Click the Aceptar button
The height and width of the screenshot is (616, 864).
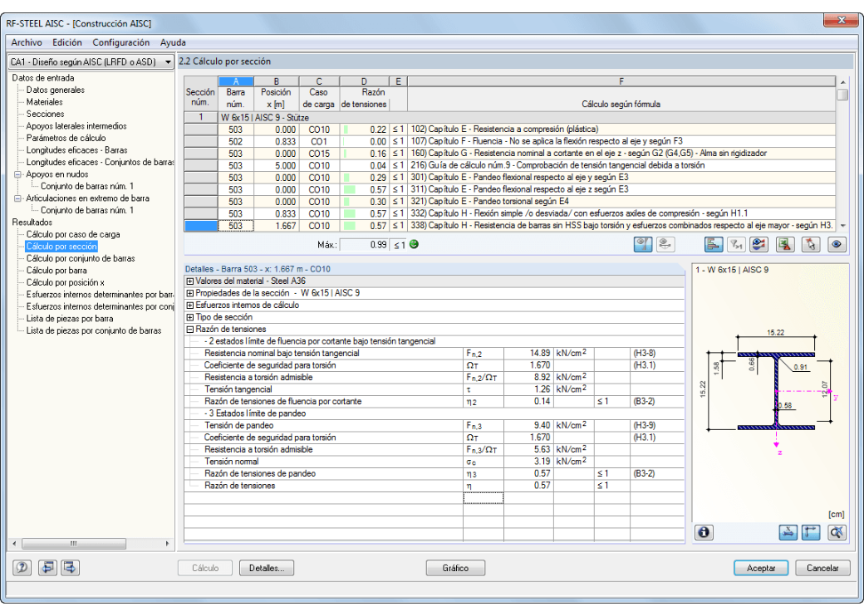tap(761, 568)
